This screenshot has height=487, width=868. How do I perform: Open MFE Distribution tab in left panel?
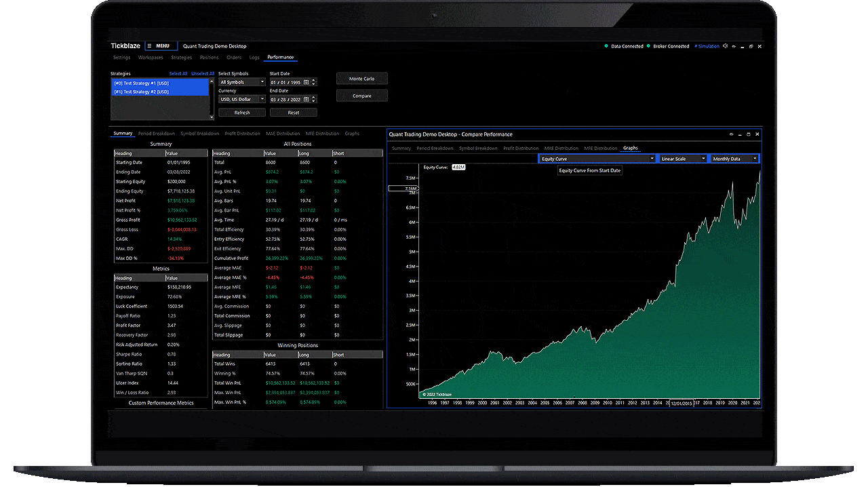click(x=323, y=134)
